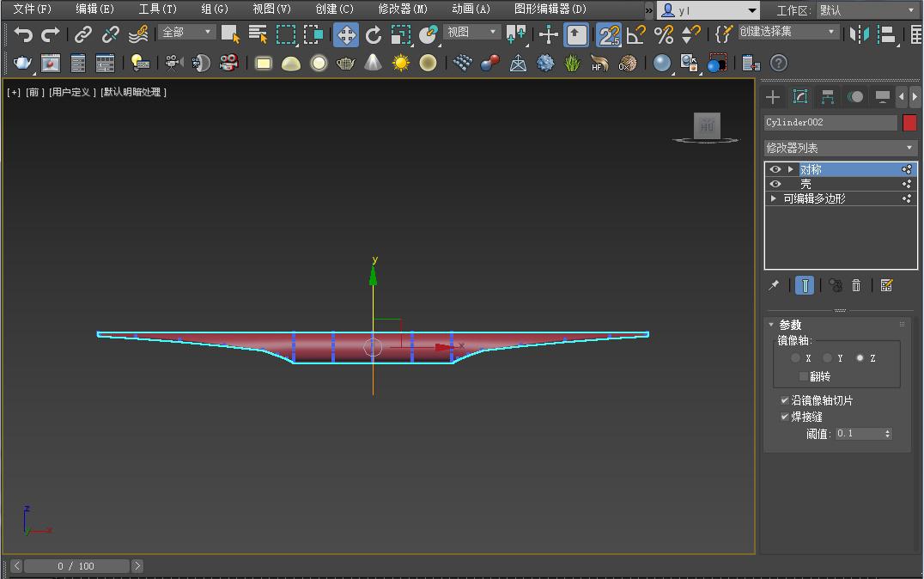The width and height of the screenshot is (924, 579).
Task: Select Y mirror axis
Action: coord(827,358)
